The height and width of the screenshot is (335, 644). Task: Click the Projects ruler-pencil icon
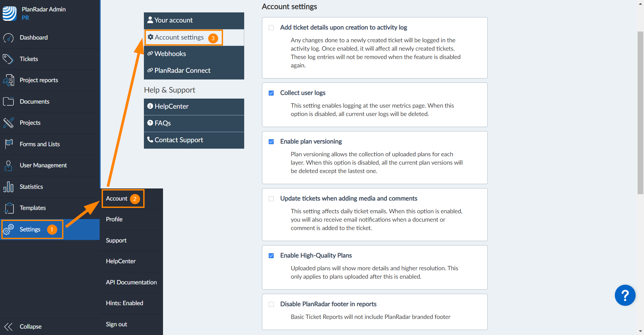pos(8,123)
